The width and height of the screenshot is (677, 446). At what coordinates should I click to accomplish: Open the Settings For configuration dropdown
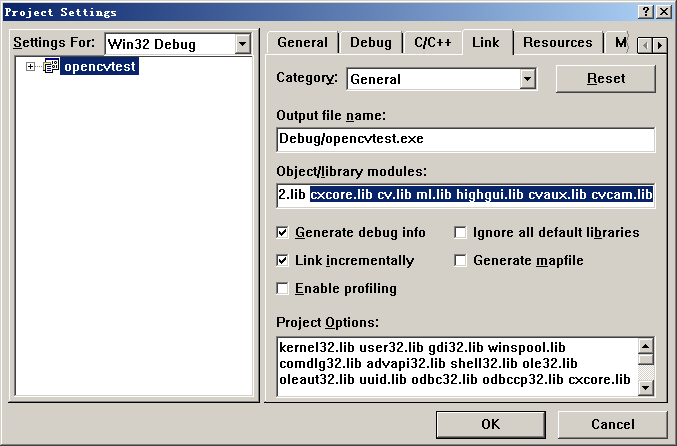point(241,44)
